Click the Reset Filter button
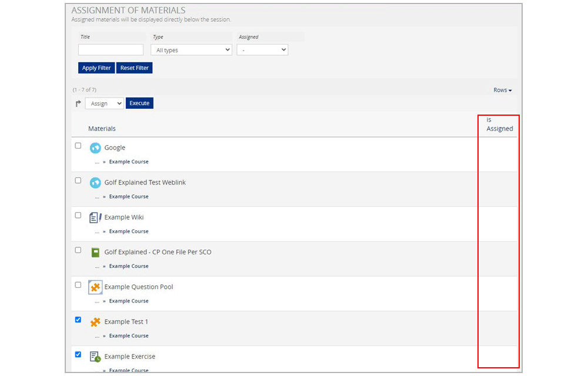Viewport: 588px width, 376px height. (x=134, y=68)
